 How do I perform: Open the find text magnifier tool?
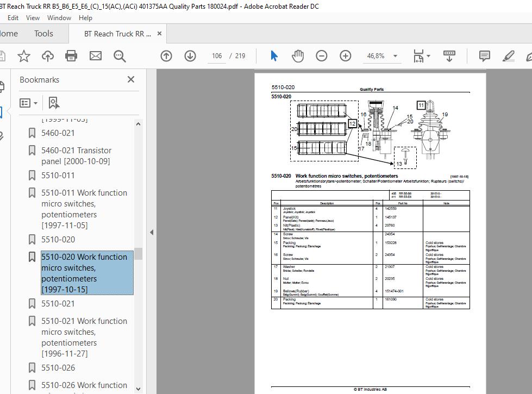pos(120,56)
